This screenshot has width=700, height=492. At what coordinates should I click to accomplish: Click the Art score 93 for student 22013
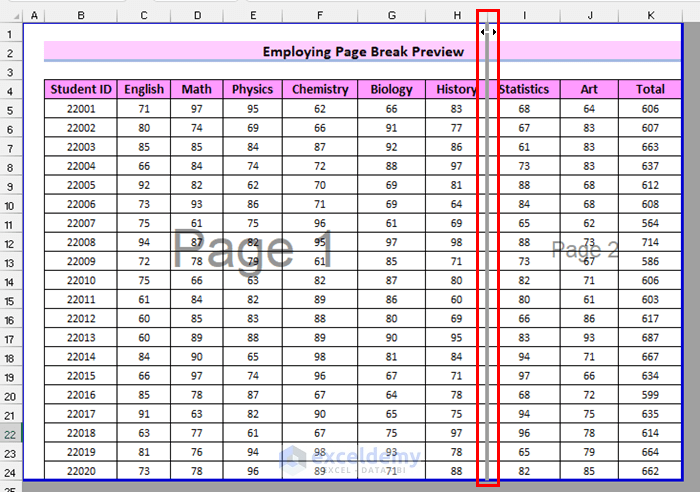point(589,338)
